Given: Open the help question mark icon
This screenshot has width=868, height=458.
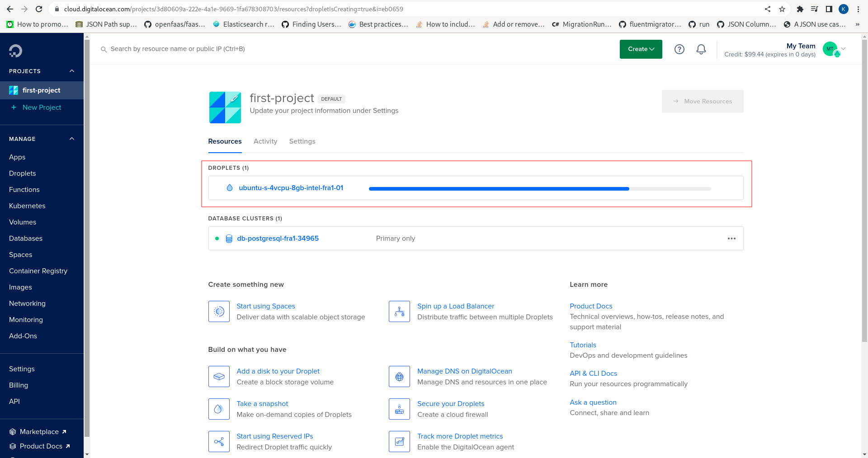Looking at the screenshot, I should click(x=679, y=49).
